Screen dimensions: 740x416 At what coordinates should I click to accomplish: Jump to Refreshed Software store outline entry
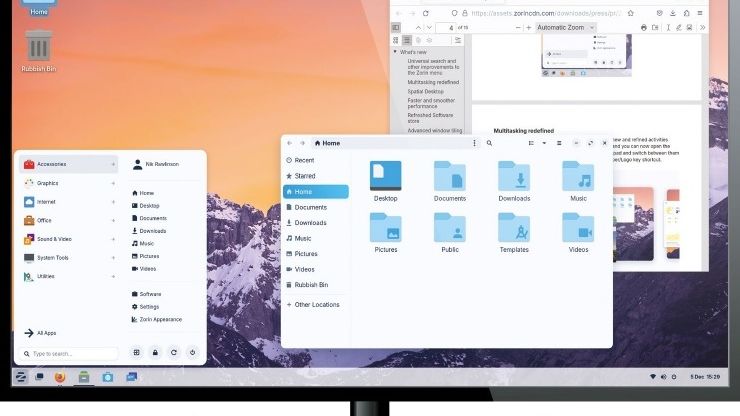(x=430, y=118)
